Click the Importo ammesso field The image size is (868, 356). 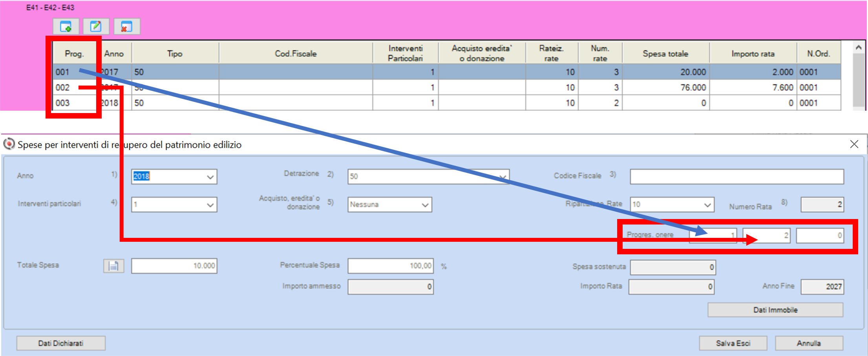pyautogui.click(x=391, y=287)
